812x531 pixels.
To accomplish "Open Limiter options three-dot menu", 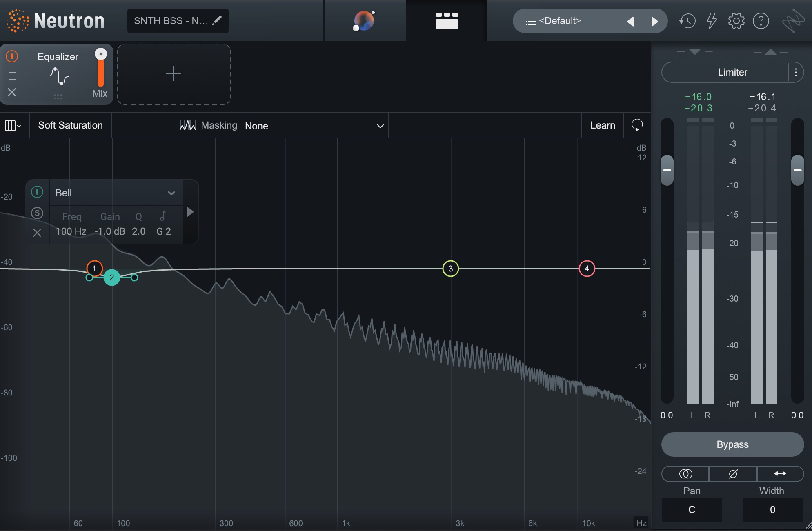I will tap(796, 72).
